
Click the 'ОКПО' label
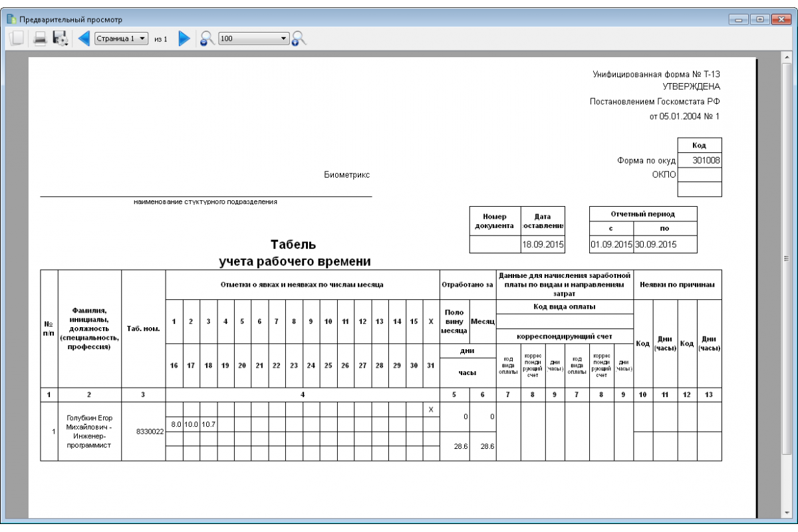[664, 175]
